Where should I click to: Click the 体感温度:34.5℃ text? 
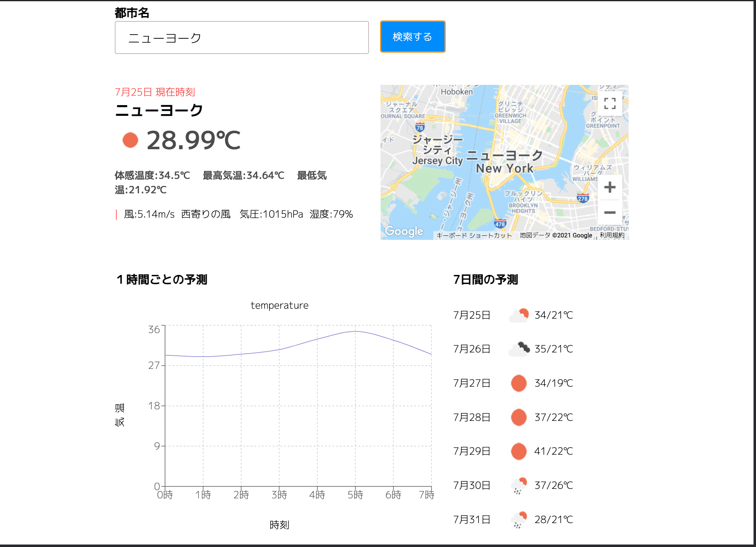coord(153,176)
